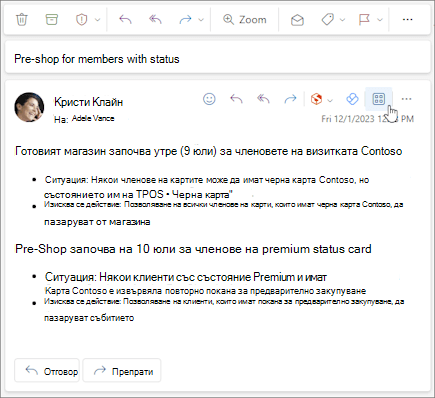
Task: Mark message read/unread with envelope icon
Action: [x=297, y=20]
